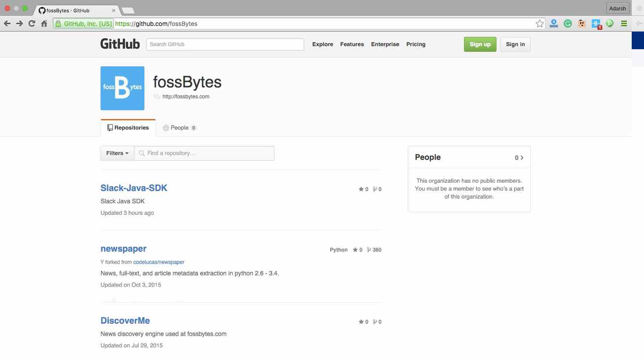Screen dimensions: 644x361
Task: Open the codelucas/newspaper source repository link
Action: point(159,262)
